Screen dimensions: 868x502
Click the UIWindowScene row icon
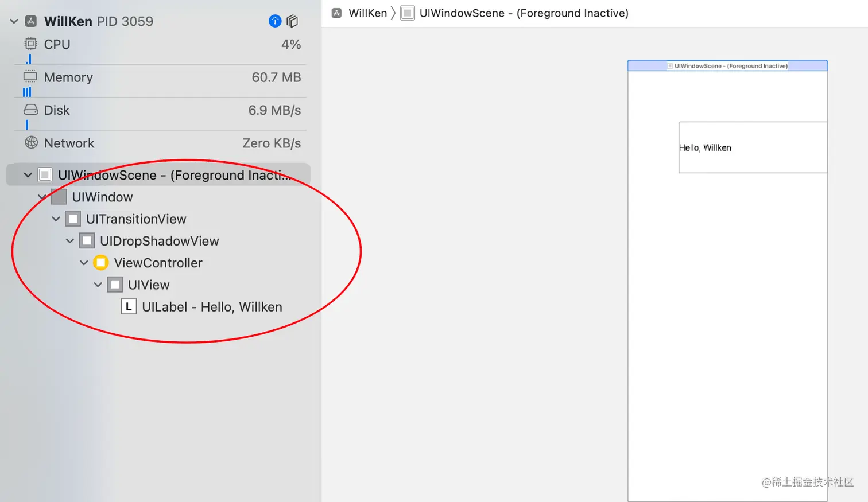point(45,174)
